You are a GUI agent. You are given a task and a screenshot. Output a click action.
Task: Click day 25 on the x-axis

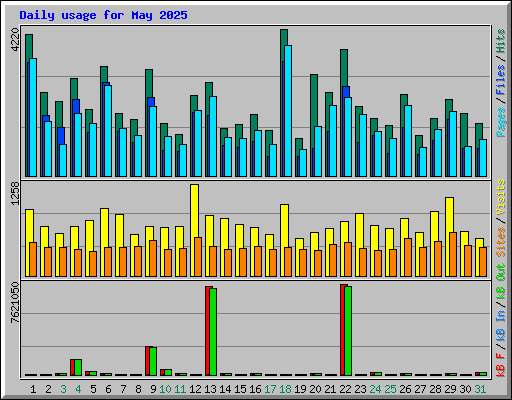390,389
